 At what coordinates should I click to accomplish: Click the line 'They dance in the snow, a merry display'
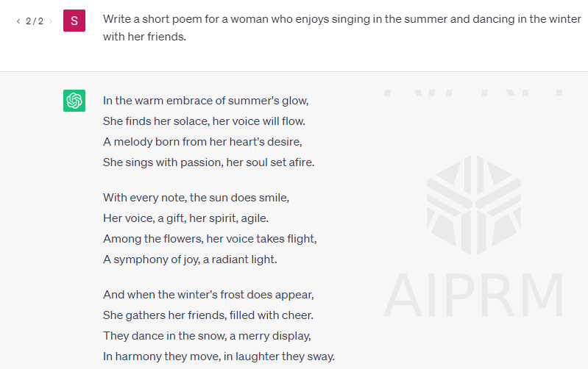[x=207, y=336]
